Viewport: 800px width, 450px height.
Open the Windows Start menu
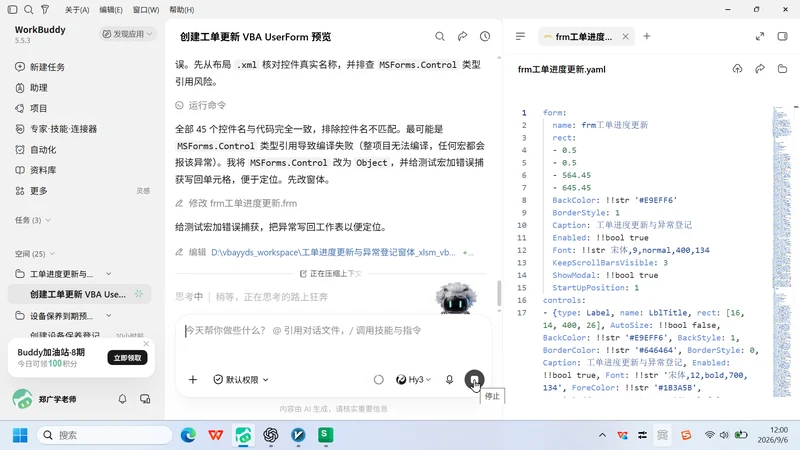(20, 435)
